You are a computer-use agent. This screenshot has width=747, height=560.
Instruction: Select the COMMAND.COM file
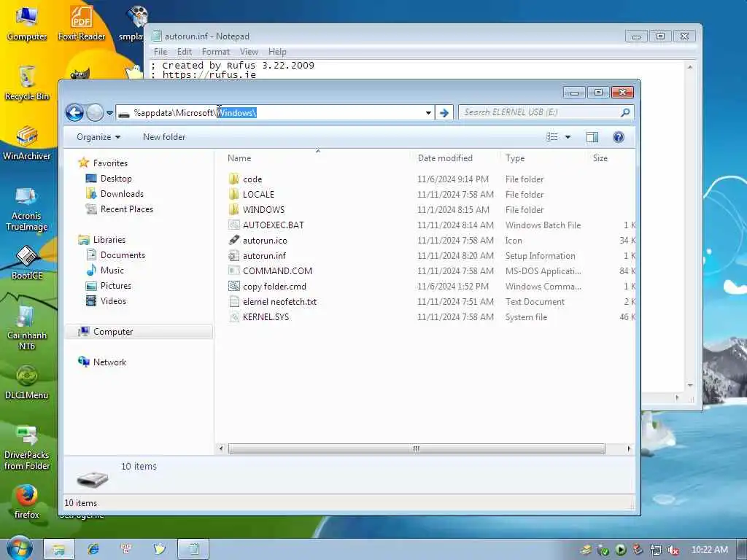click(x=277, y=271)
